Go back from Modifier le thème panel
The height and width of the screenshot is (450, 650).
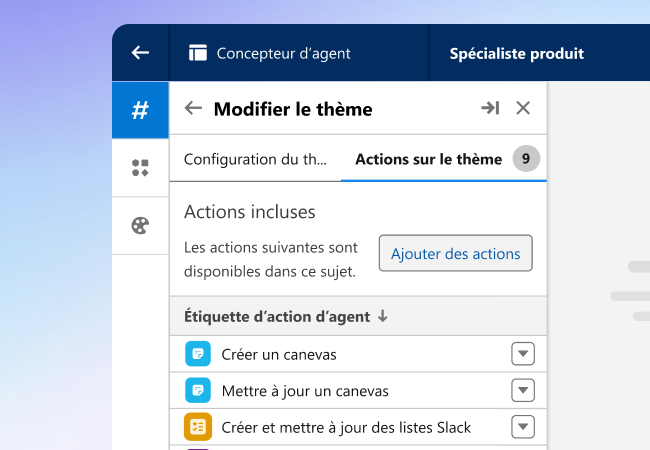click(193, 108)
